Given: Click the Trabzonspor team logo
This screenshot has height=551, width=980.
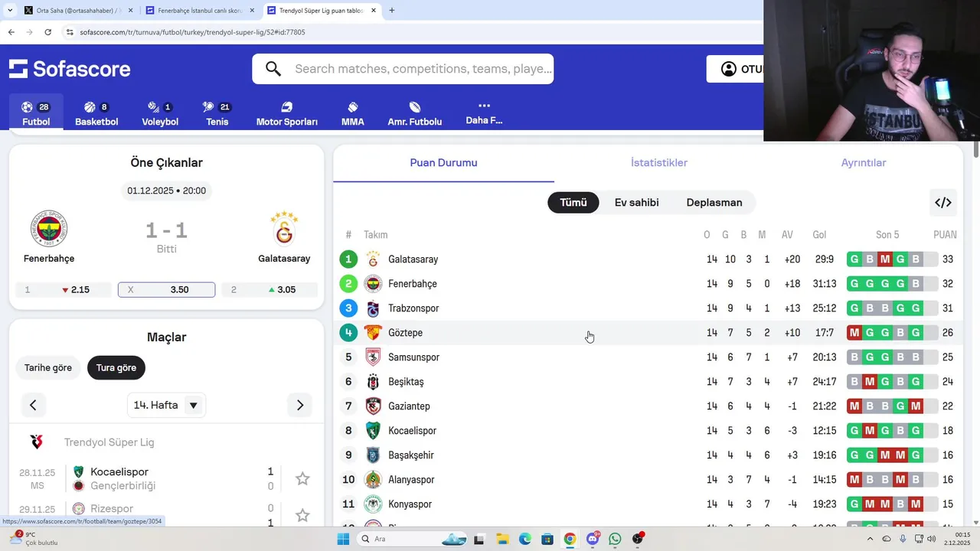Looking at the screenshot, I should [x=373, y=308].
